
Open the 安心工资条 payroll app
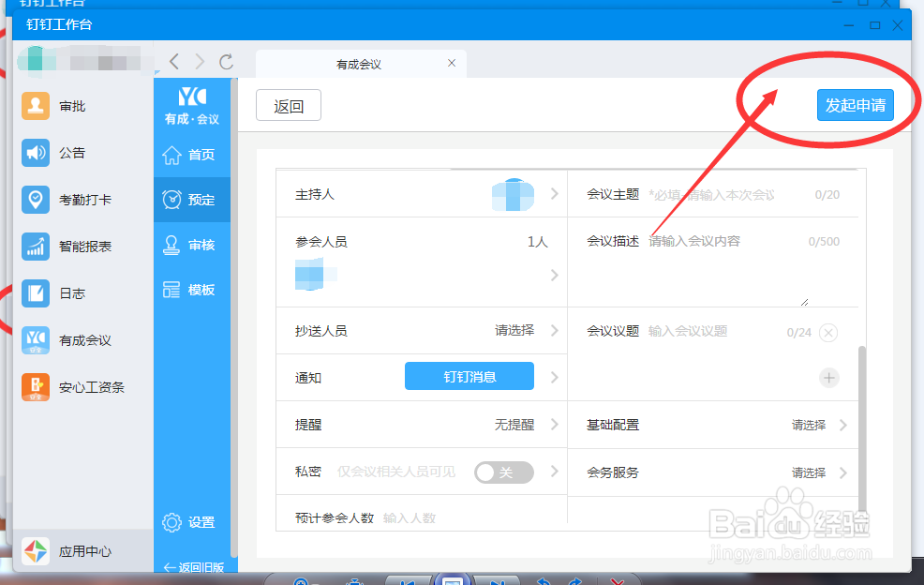[x=35, y=387]
